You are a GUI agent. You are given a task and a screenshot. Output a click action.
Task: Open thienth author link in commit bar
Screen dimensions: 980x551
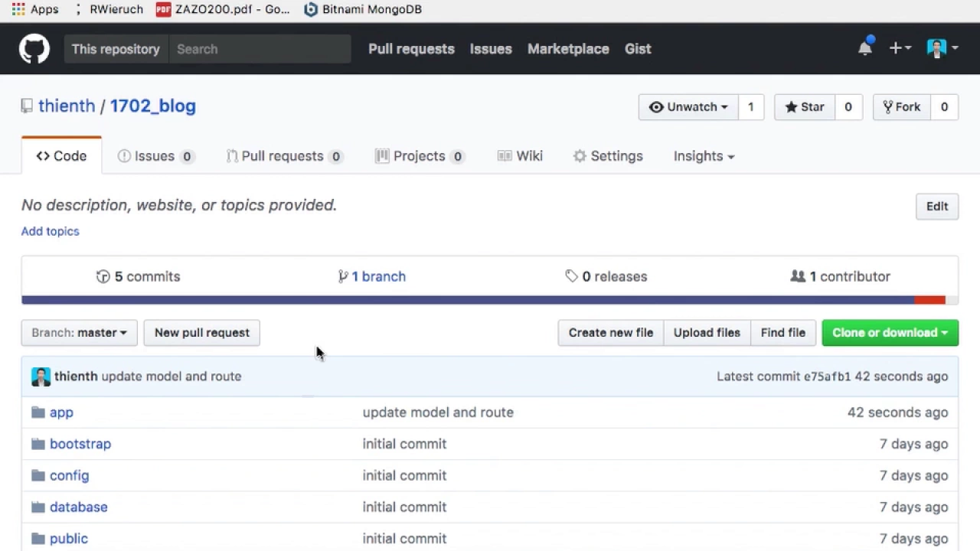tap(76, 377)
